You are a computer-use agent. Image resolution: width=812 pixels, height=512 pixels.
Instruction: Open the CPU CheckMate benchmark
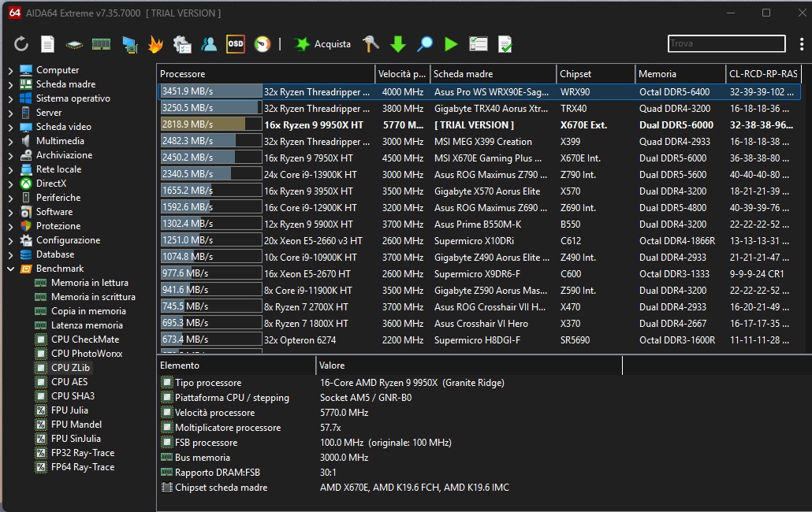click(x=85, y=339)
